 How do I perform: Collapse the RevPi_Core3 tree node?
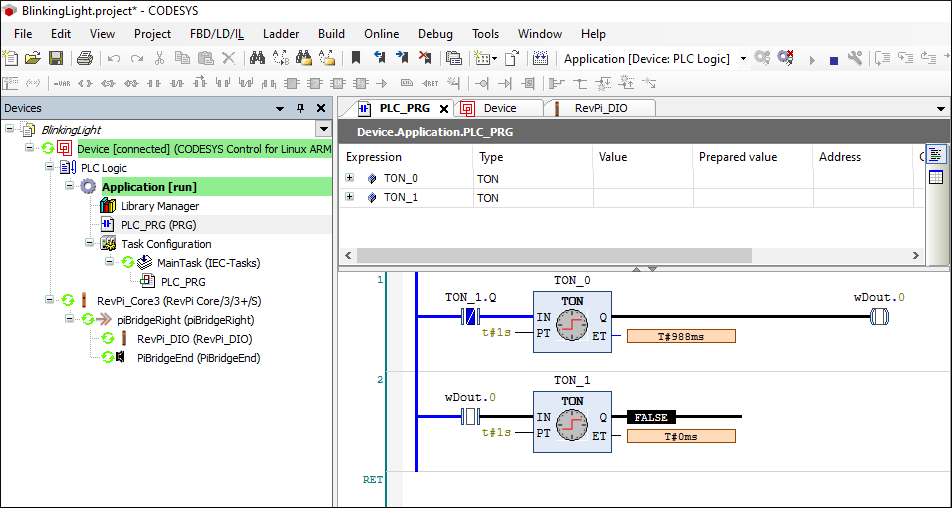[50, 300]
